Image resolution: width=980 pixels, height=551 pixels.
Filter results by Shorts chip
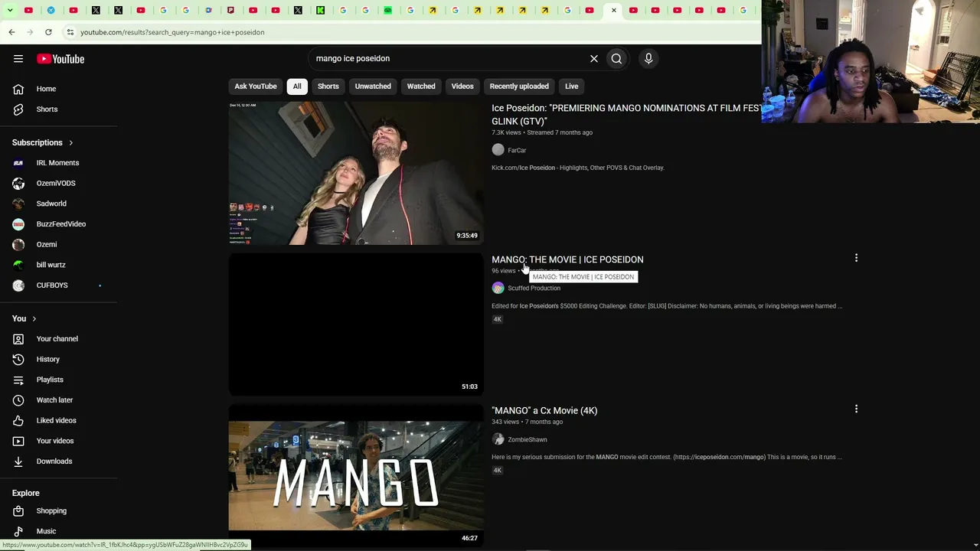pos(328,86)
